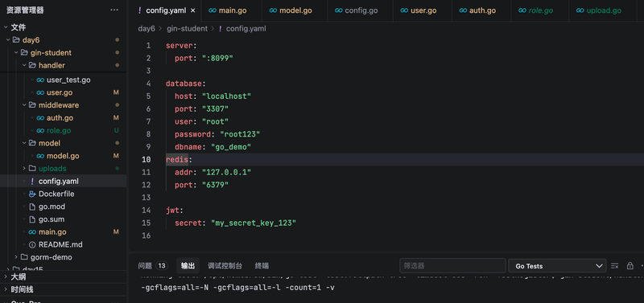Select day6 in the breadcrumb path
The height and width of the screenshot is (303, 644).
click(x=147, y=29)
